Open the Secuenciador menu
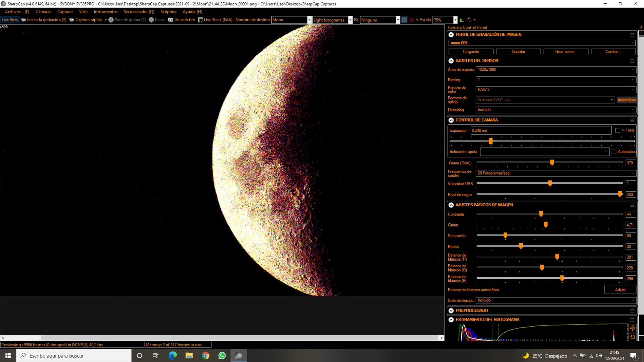 [x=139, y=12]
